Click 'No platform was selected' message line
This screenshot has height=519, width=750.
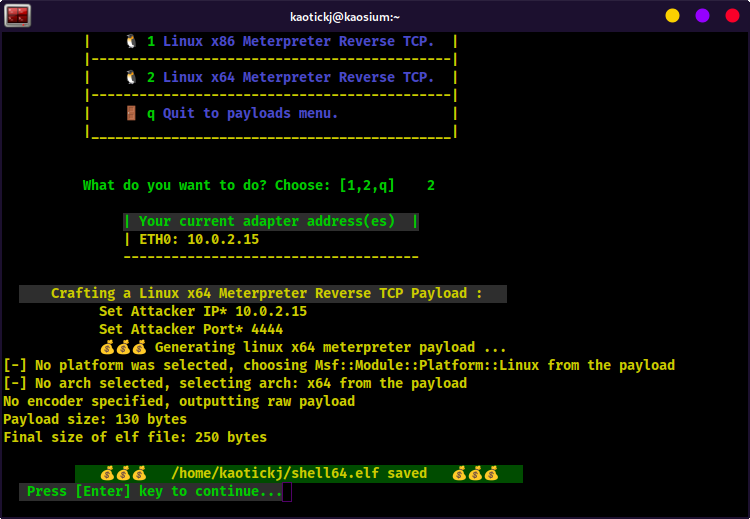point(339,365)
